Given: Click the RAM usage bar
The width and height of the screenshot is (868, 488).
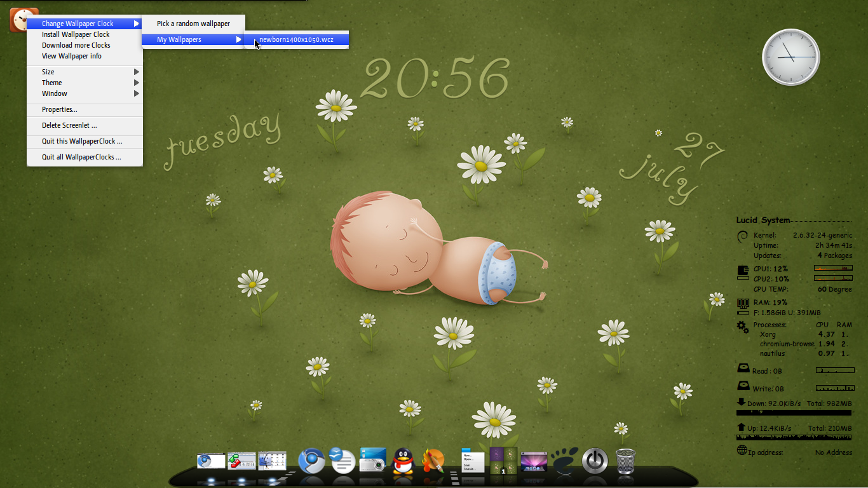Looking at the screenshot, I should pos(743,313).
